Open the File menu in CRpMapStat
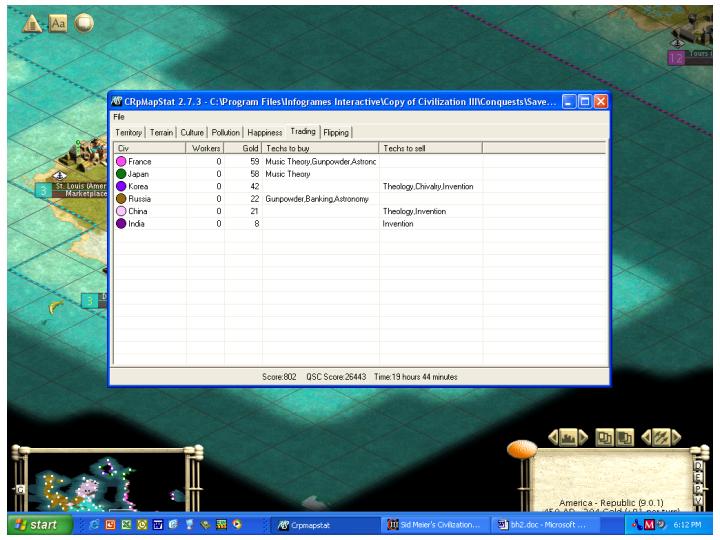 click(x=119, y=117)
